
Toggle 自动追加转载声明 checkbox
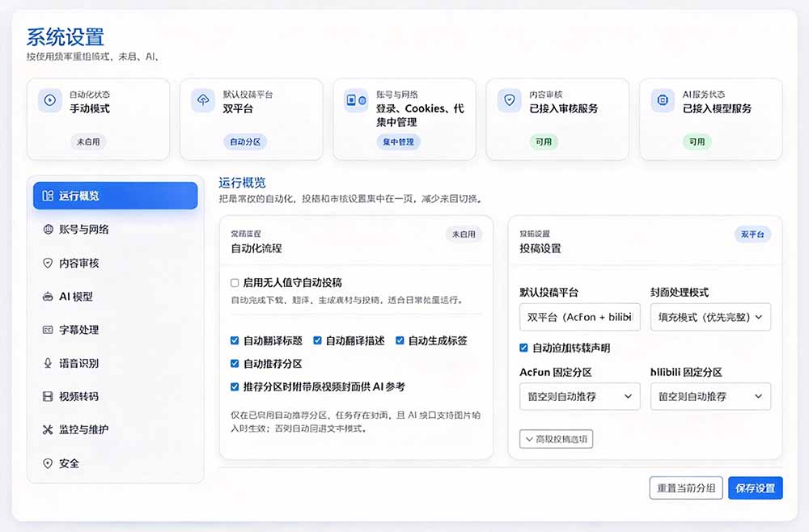pyautogui.click(x=523, y=348)
